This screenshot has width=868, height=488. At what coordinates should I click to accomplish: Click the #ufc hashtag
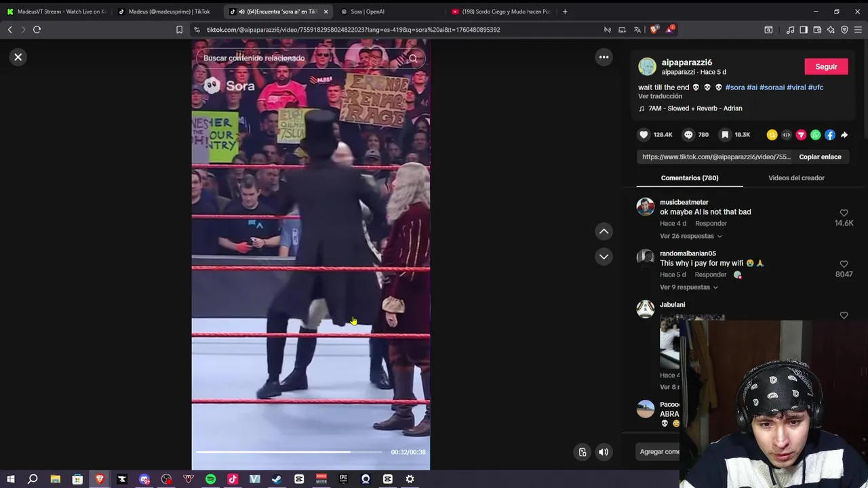[816, 87]
